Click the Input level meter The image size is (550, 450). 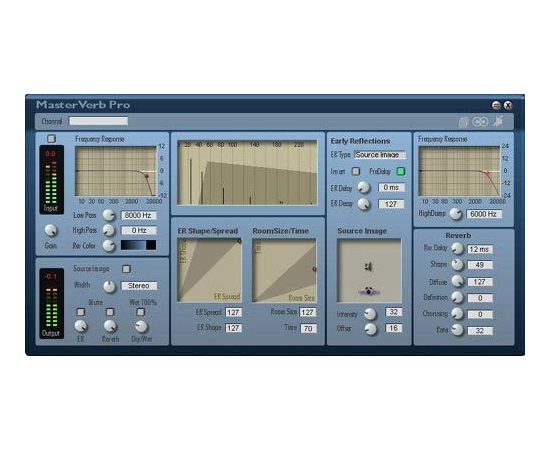(x=51, y=180)
